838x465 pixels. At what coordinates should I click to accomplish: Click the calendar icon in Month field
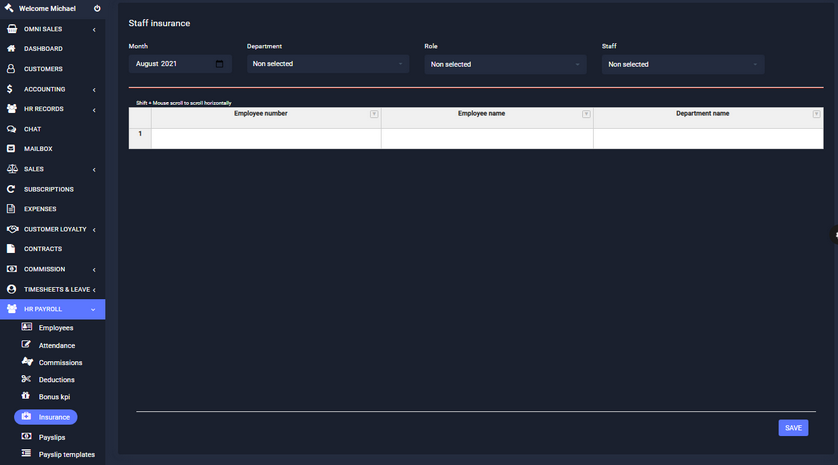coord(219,64)
